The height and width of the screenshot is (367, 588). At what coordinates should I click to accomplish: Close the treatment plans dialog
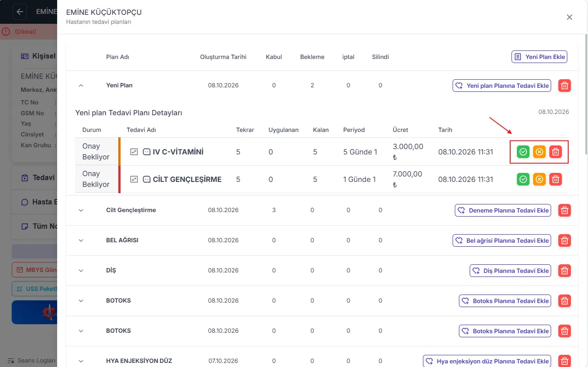click(x=570, y=17)
